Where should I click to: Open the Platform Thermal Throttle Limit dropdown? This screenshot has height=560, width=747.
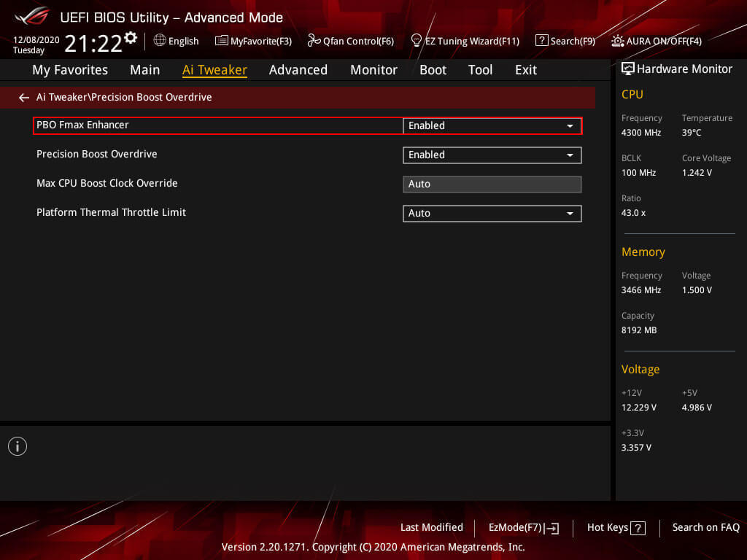tap(492, 214)
